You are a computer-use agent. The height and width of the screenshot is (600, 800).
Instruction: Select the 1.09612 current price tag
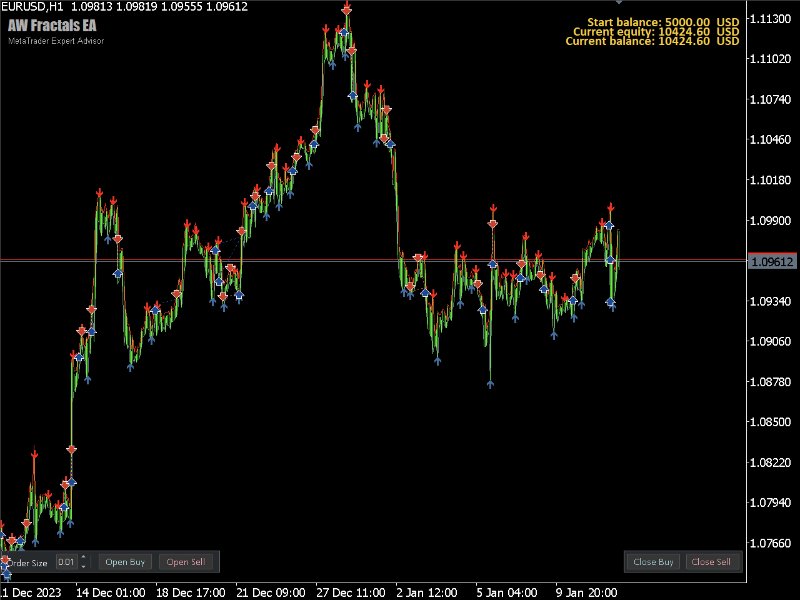[x=772, y=261]
